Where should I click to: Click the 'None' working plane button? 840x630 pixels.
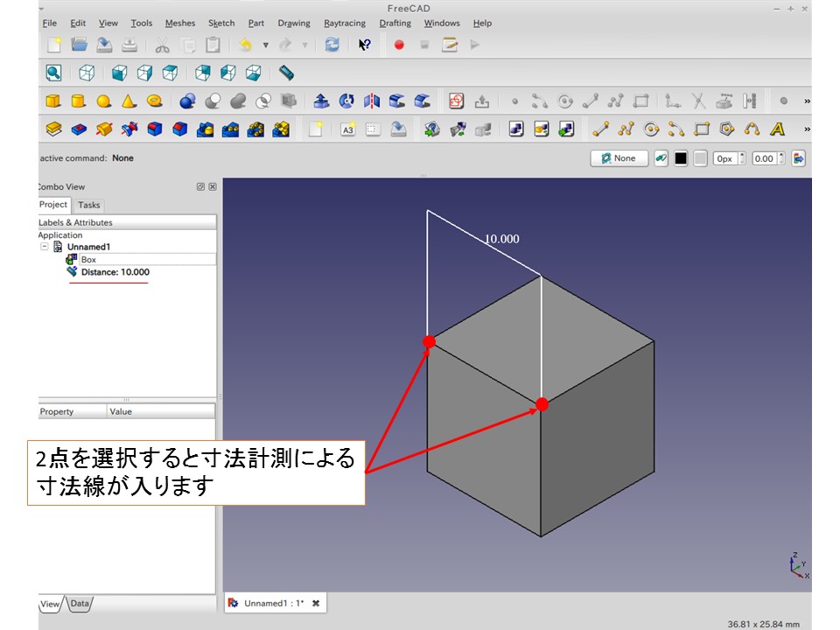point(619,158)
